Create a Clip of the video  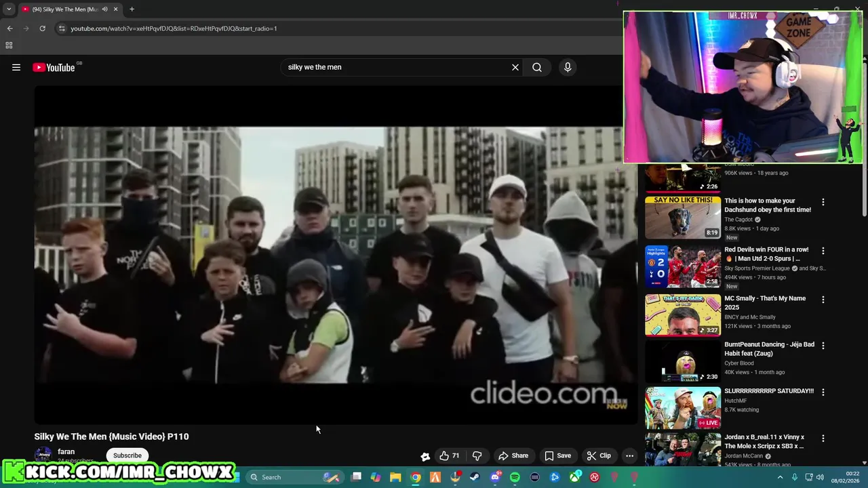pos(599,455)
